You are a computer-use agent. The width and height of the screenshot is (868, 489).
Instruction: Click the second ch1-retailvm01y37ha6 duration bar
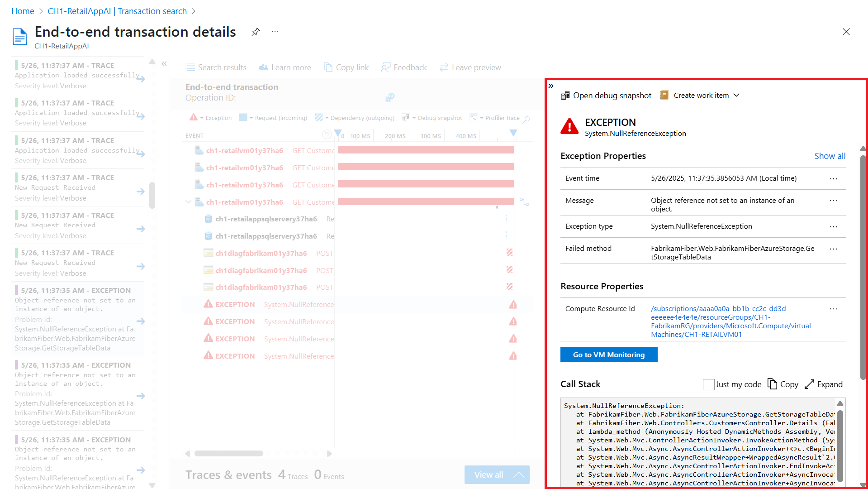click(426, 167)
